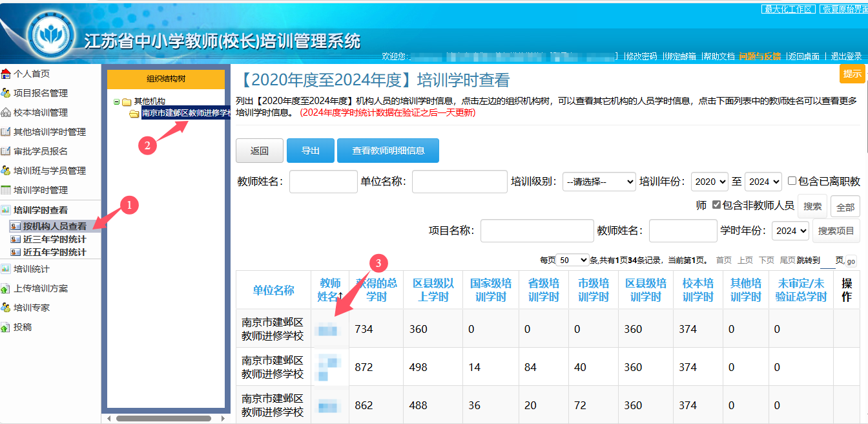Open the 培训年份 start year dropdown showing 2020
Screen dimensions: 868x424
(710, 182)
